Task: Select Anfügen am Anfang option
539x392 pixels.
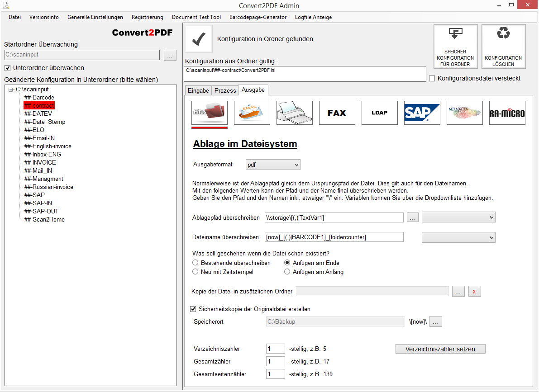Action: (287, 272)
